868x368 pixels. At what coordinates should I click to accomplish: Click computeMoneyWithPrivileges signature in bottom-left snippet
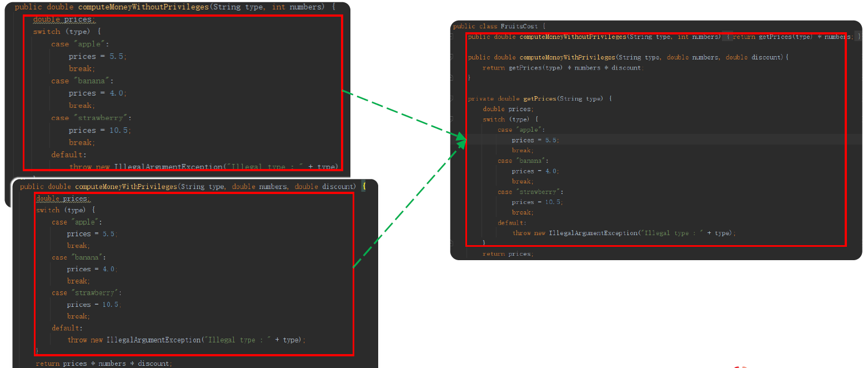point(193,187)
